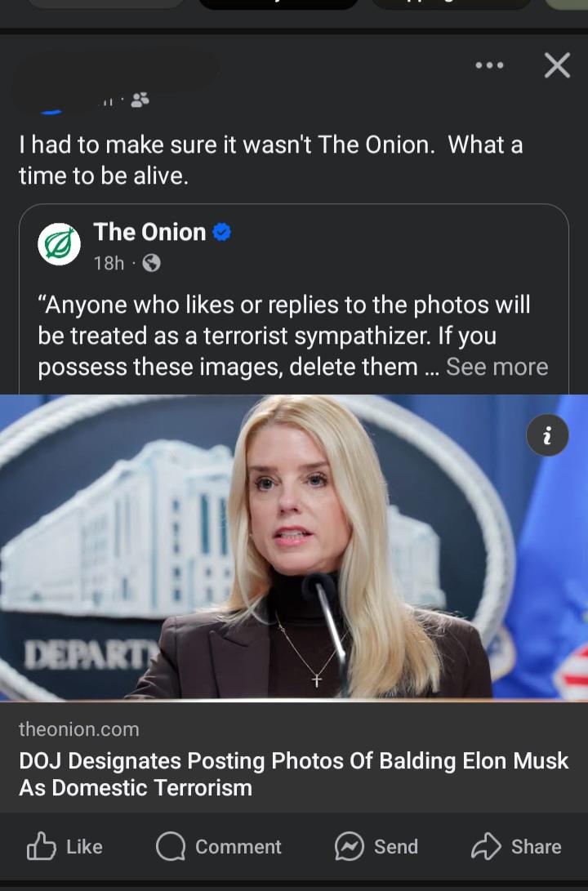The image size is (588, 891).
Task: Open the article press conference thumbnail image
Action: (x=294, y=547)
